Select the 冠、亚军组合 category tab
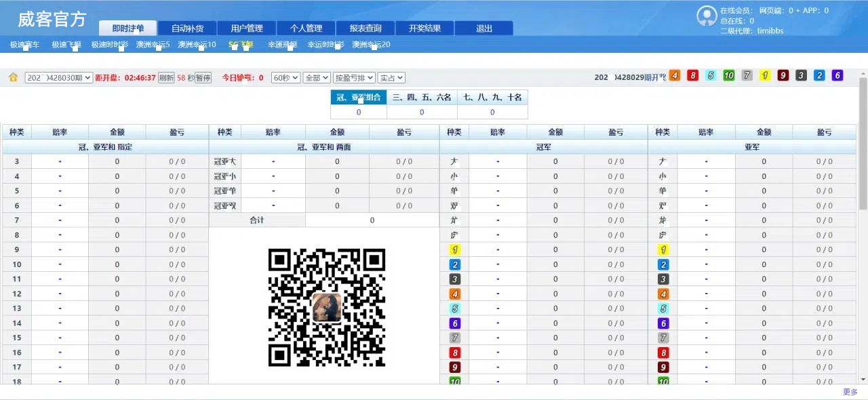Screen dimensions: 868x400 [359, 98]
